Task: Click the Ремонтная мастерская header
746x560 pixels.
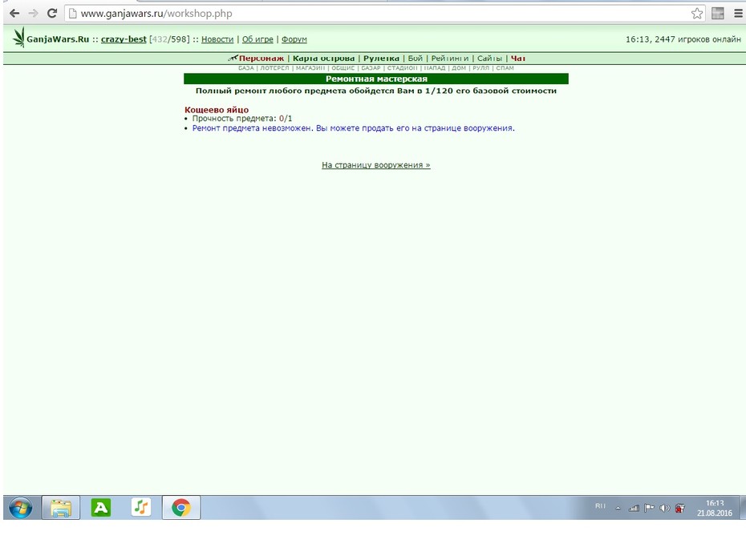Action: point(376,79)
